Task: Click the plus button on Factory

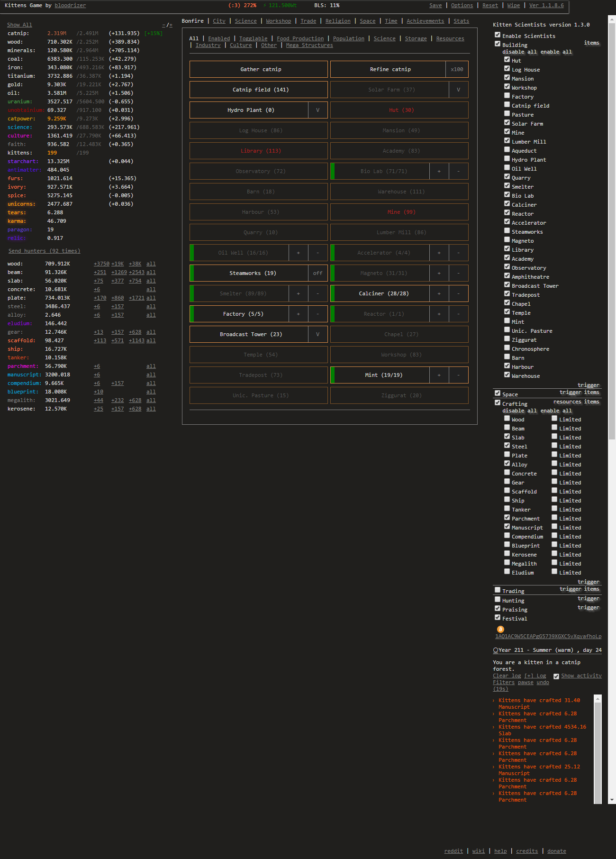Action: coord(298,314)
